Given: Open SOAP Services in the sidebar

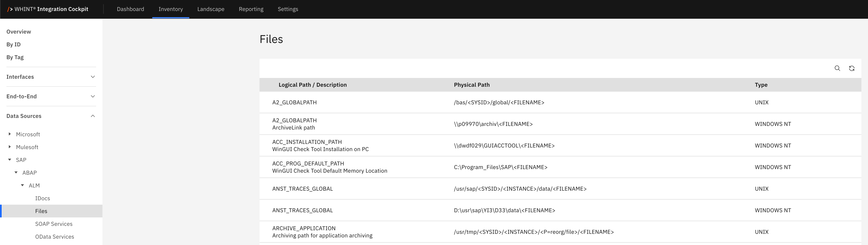Looking at the screenshot, I should tap(54, 224).
